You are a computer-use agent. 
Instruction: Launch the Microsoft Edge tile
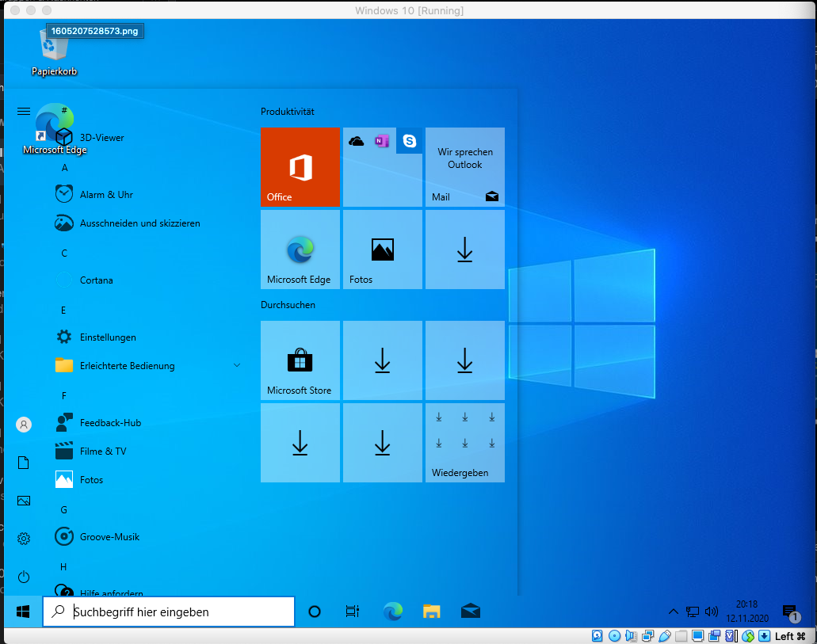click(x=300, y=249)
